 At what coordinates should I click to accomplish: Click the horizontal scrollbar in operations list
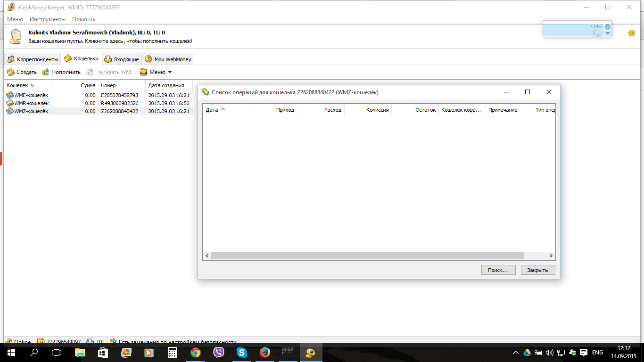[368, 255]
